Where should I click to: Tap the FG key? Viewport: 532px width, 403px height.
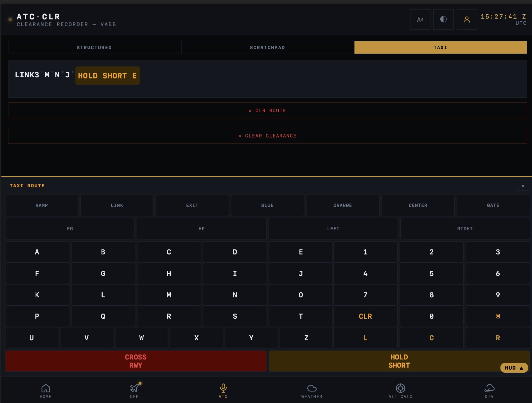tap(70, 229)
